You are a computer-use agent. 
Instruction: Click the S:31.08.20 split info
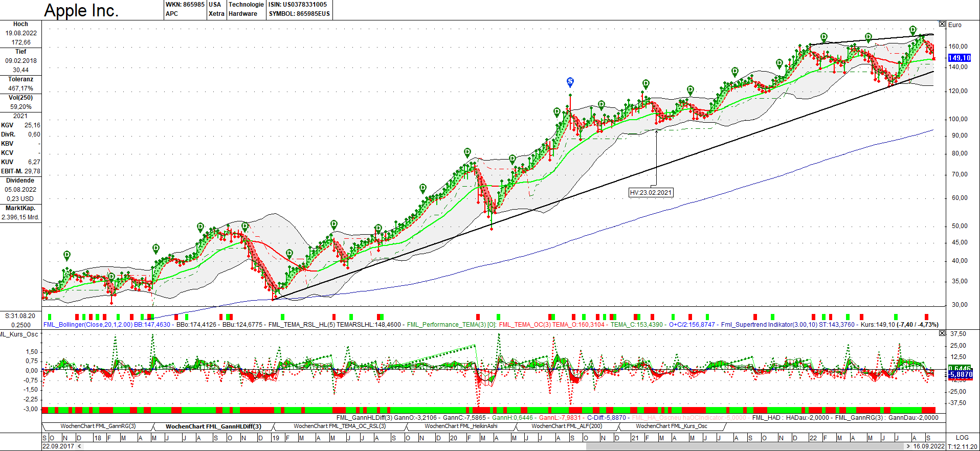pyautogui.click(x=20, y=316)
